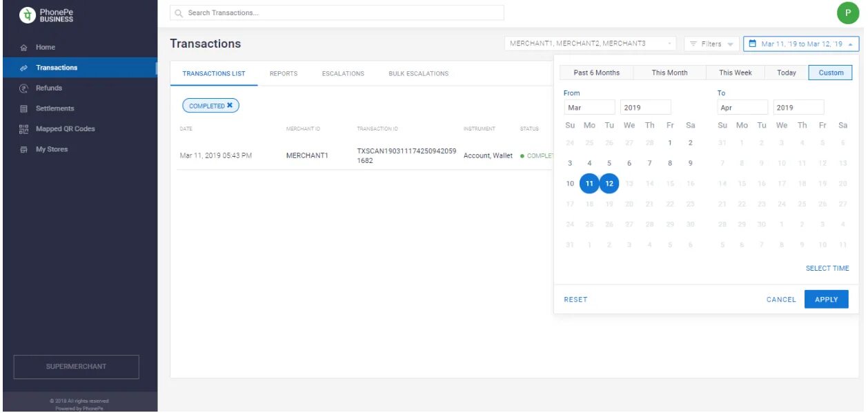Open the merchant selection dropdown
The height and width of the screenshot is (413, 868).
[588, 43]
